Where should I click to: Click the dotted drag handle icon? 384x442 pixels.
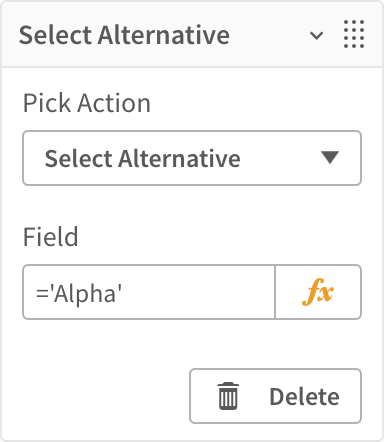pos(354,34)
